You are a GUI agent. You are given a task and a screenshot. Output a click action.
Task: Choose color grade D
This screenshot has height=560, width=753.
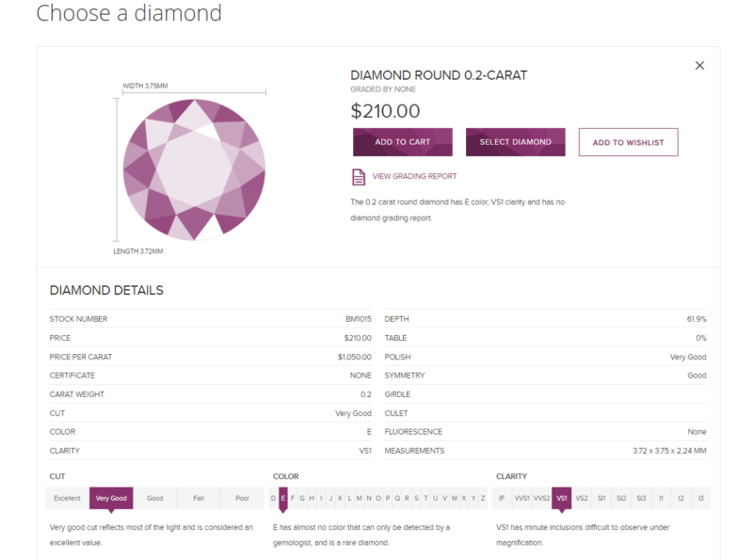(x=276, y=498)
